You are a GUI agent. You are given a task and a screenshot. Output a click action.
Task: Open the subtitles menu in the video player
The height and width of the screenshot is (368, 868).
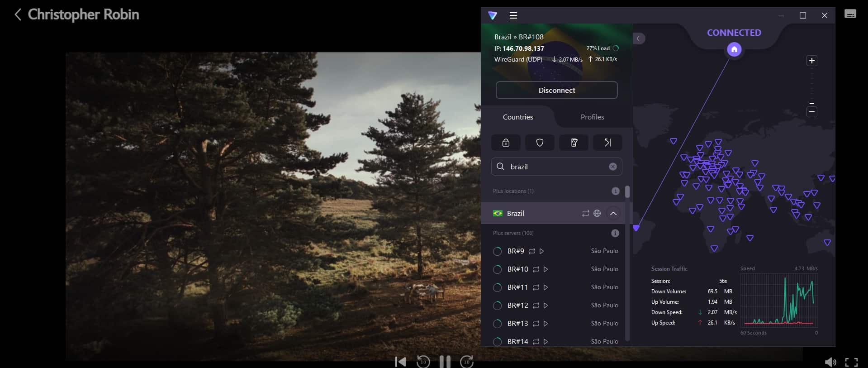point(850,14)
